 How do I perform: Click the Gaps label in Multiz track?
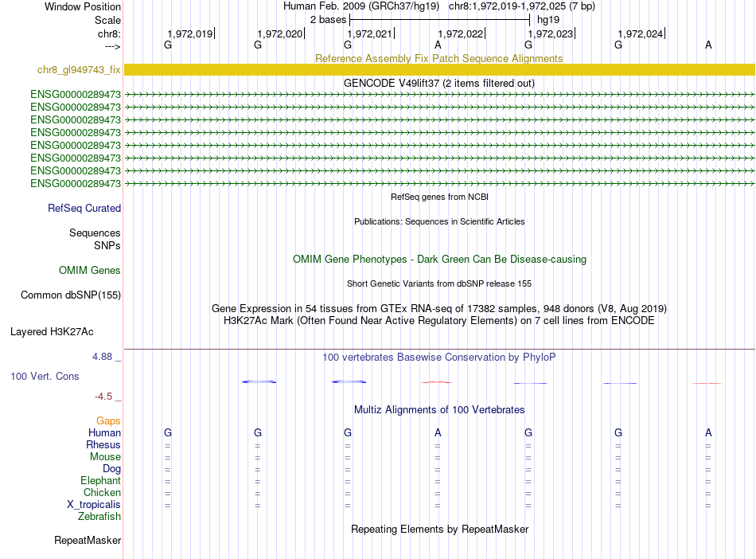point(108,421)
